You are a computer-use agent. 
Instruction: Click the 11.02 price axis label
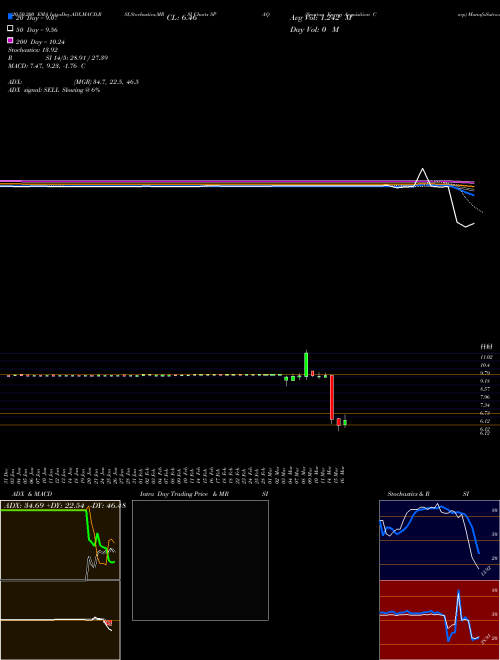click(485, 357)
